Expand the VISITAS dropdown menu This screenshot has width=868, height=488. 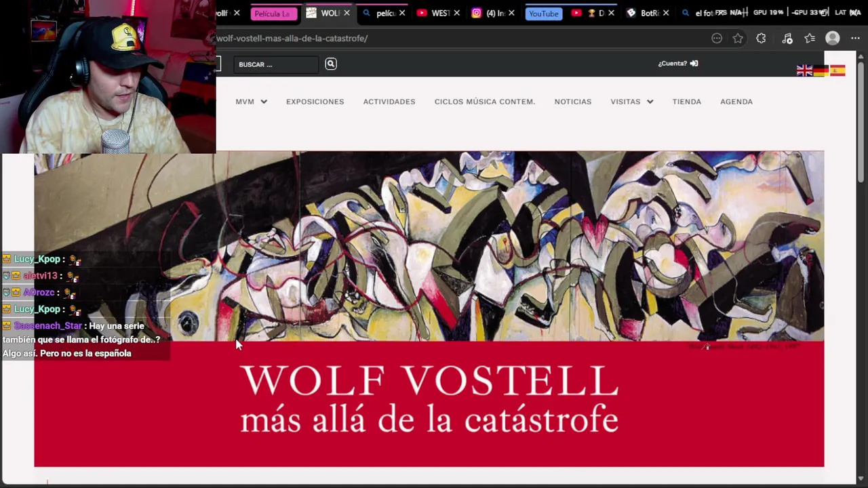(631, 102)
